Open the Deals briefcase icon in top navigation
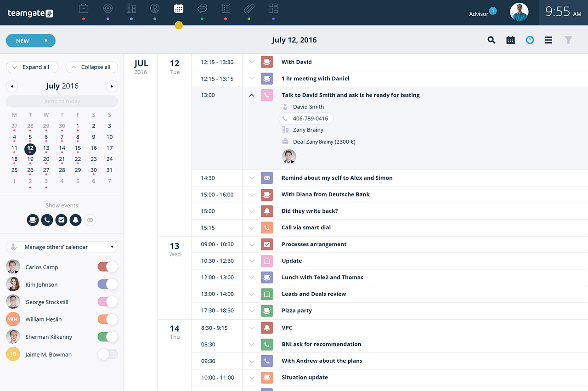 (x=84, y=8)
